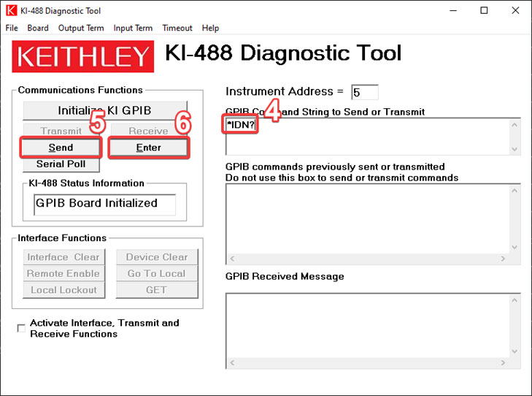
Task: Open the Input Term menu
Action: [133, 28]
